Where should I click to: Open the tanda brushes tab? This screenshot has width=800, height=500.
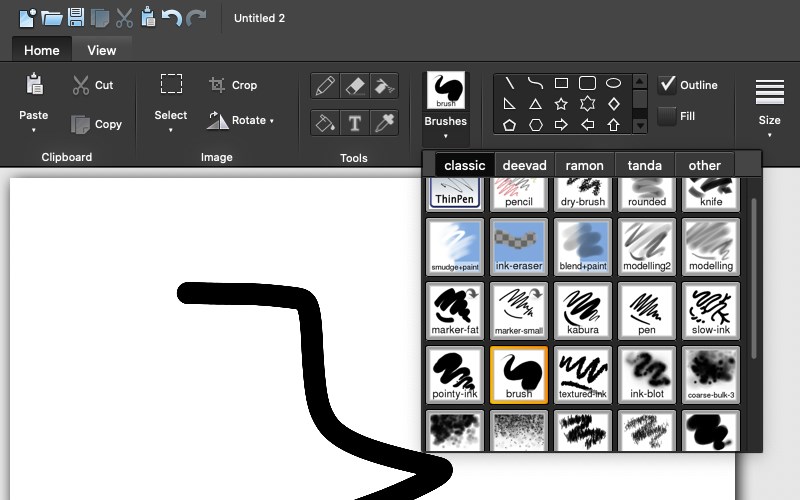pos(645,165)
